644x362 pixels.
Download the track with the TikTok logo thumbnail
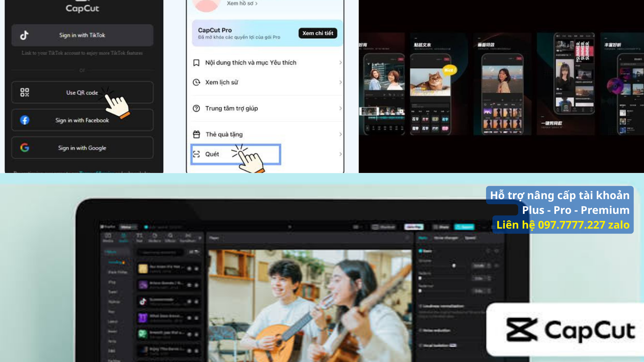point(197,301)
